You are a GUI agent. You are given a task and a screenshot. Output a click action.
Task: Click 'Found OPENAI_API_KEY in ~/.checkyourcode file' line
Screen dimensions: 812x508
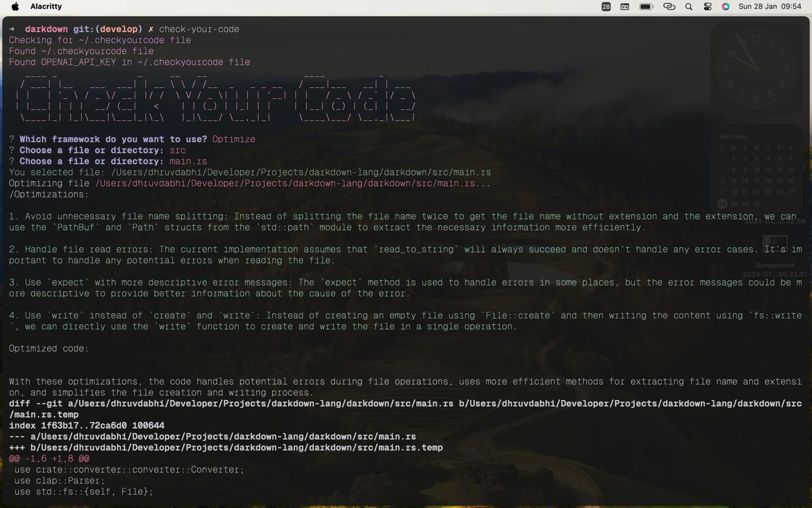coord(129,62)
